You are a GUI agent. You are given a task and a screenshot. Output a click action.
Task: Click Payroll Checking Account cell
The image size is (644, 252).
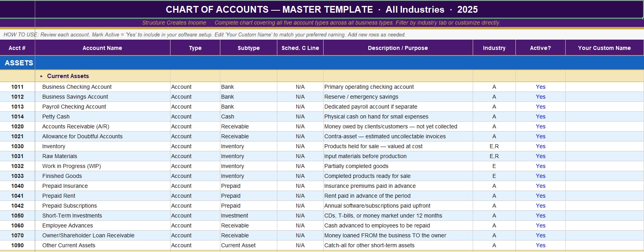tap(102, 107)
